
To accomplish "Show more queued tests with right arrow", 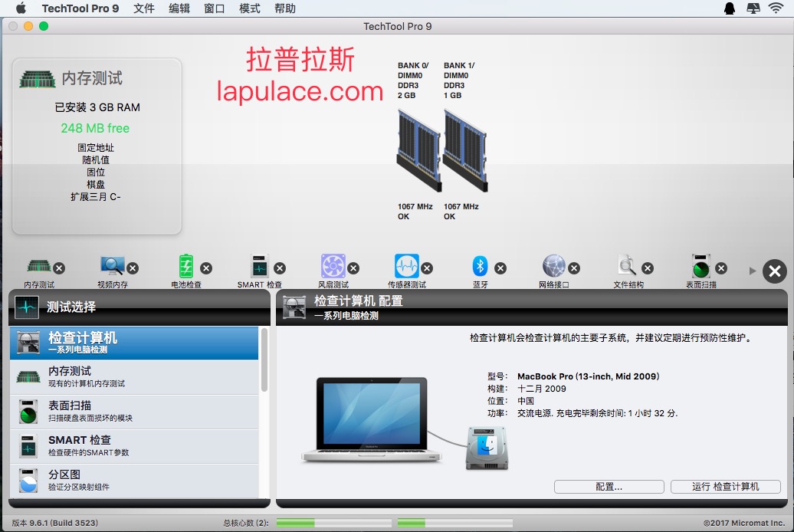I will pos(753,271).
